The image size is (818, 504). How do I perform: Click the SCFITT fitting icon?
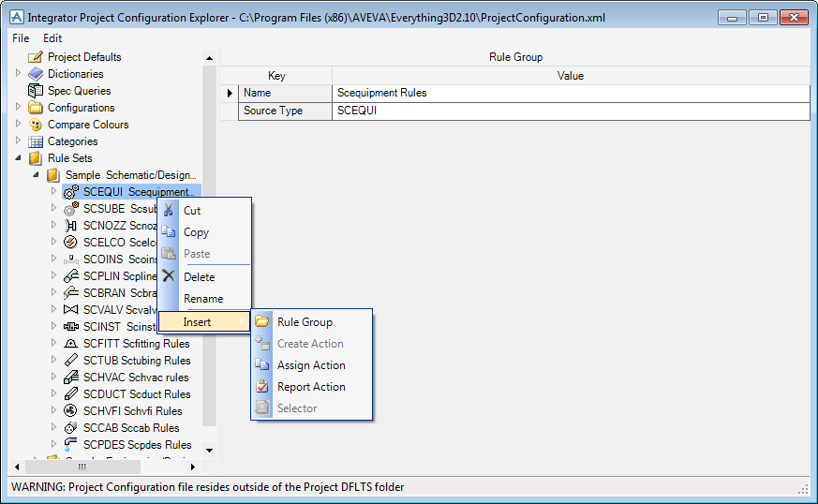pyautogui.click(x=71, y=343)
